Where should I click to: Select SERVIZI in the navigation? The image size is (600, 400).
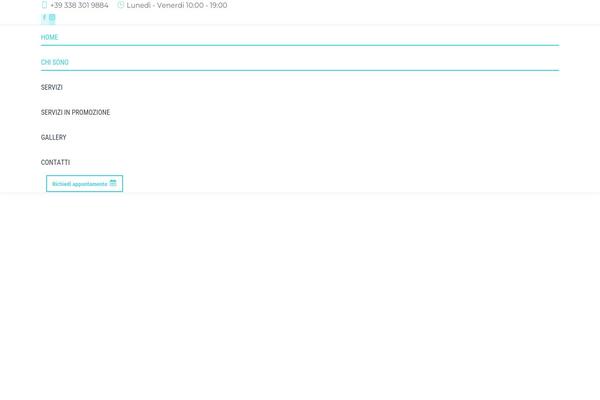point(52,87)
